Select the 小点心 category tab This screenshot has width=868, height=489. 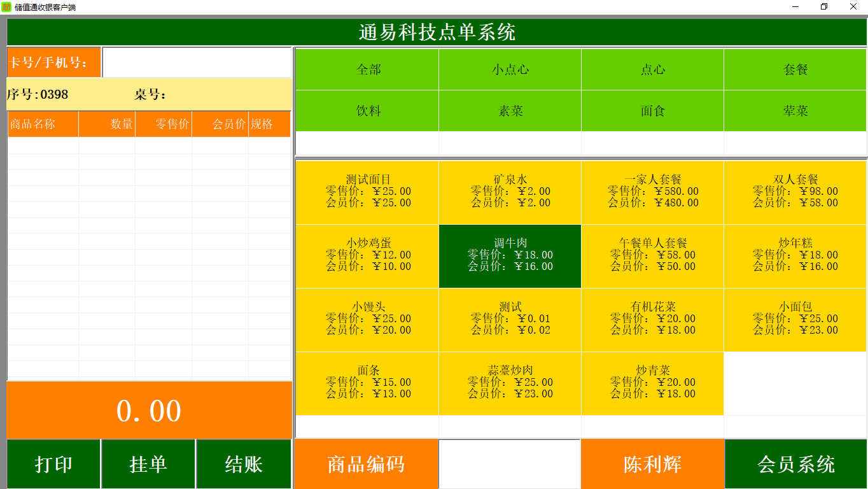pos(510,69)
